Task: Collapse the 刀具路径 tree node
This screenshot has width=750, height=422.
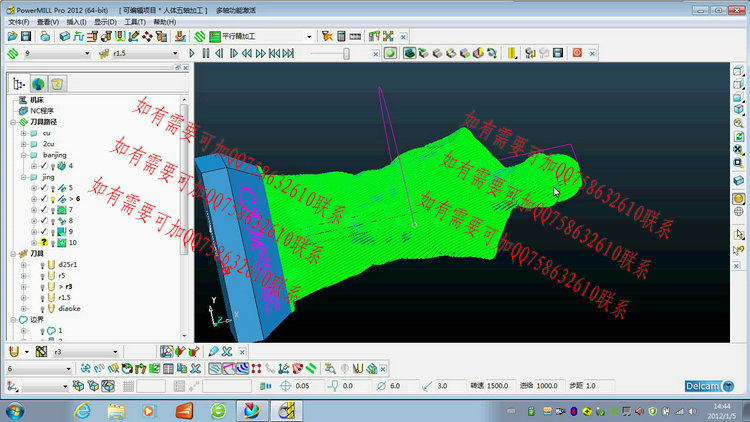Action: 13,122
